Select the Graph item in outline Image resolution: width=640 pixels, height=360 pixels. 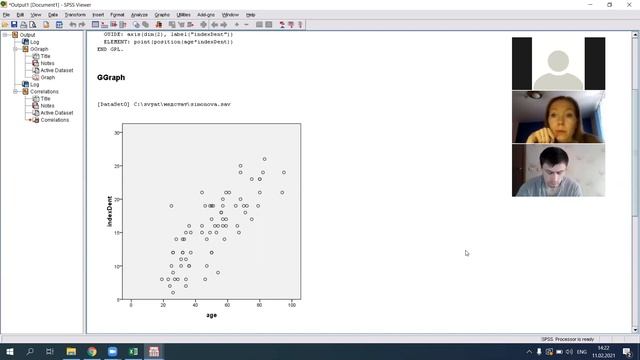point(47,78)
